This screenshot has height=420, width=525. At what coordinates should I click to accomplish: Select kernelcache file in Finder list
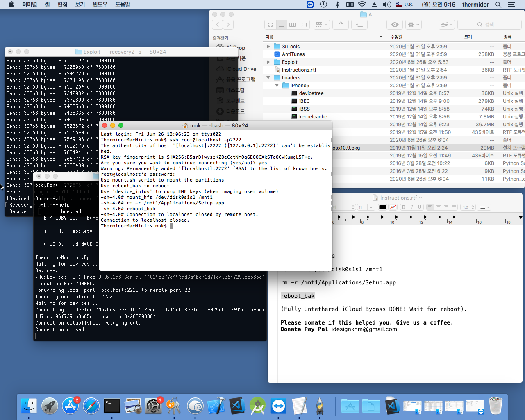(x=313, y=116)
